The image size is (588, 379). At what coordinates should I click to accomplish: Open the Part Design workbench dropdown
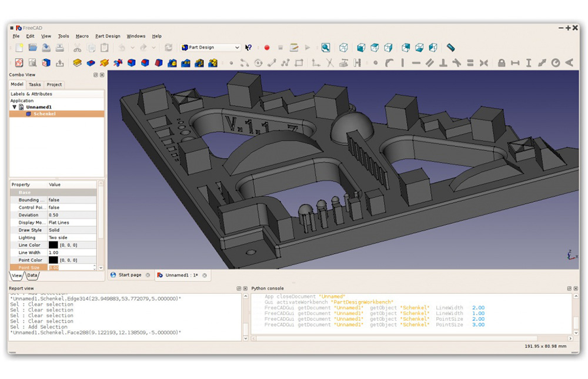[211, 48]
